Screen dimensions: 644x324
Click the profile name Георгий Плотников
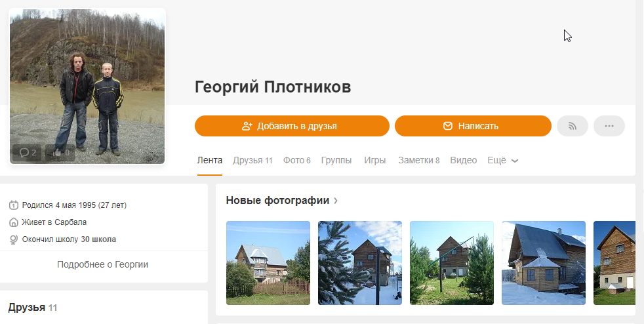(x=273, y=87)
